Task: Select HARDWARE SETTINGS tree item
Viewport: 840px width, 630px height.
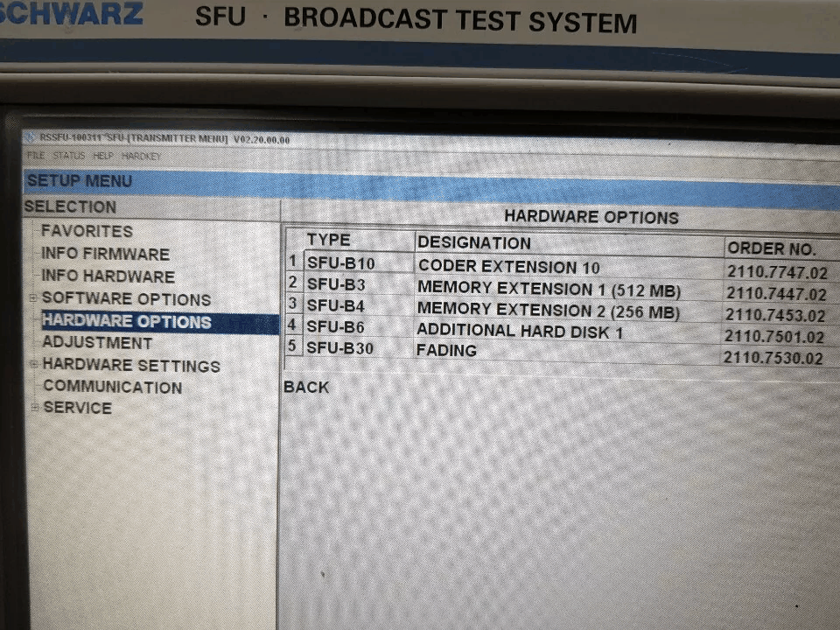Action: [x=131, y=365]
